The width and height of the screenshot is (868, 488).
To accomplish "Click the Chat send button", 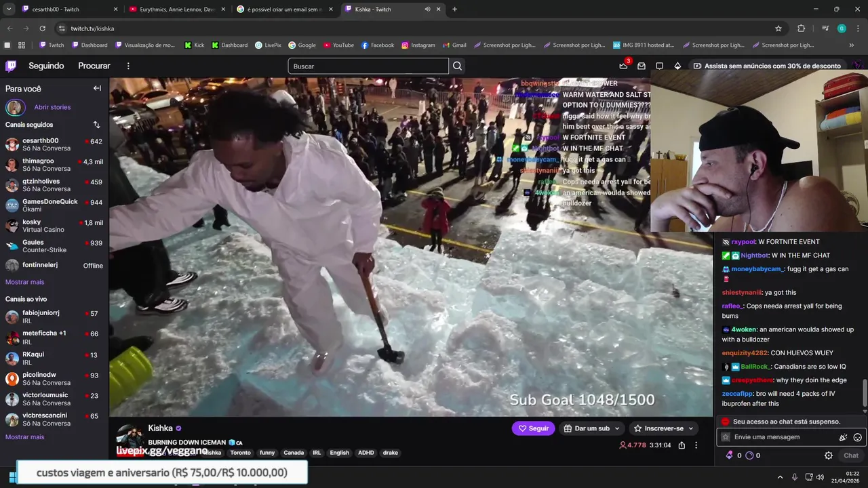I will point(851,455).
